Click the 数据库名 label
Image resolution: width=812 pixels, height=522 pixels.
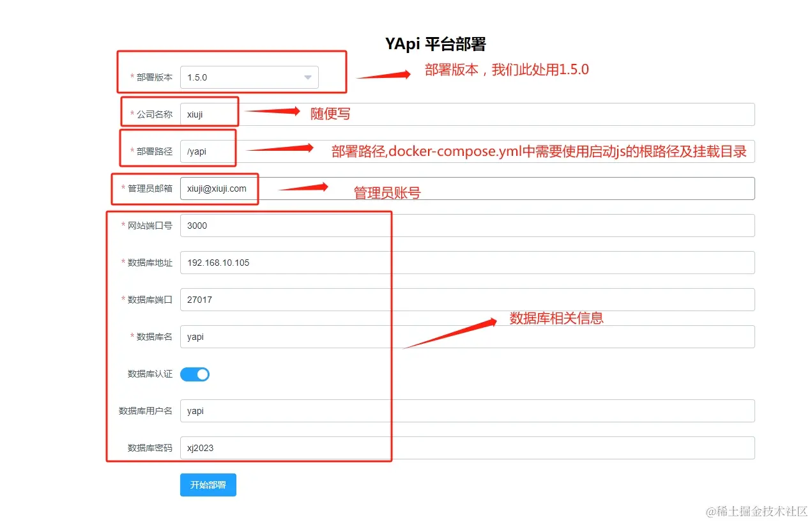pos(154,337)
